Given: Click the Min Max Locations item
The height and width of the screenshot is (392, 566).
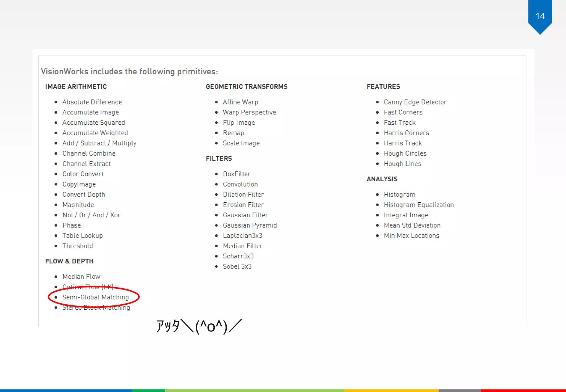Looking at the screenshot, I should click(411, 236).
